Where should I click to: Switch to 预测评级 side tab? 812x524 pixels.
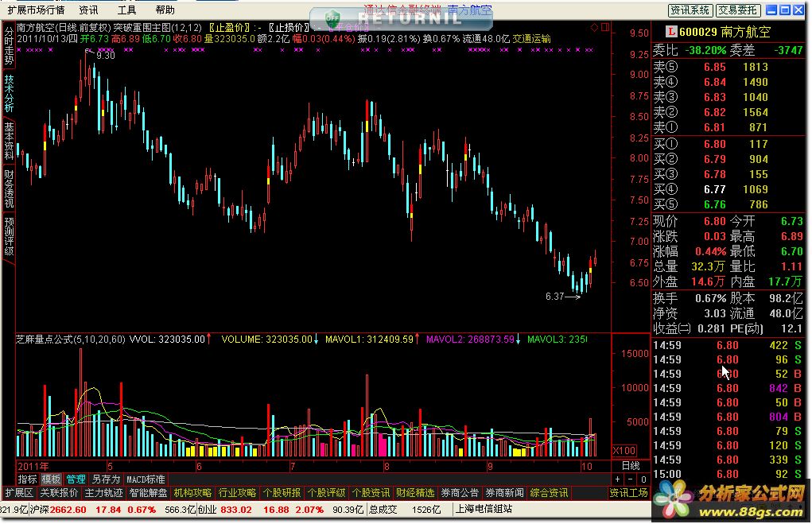(x=9, y=236)
